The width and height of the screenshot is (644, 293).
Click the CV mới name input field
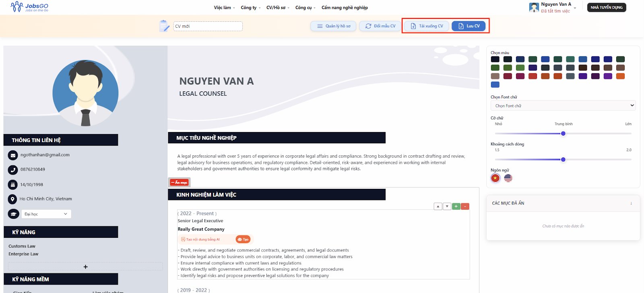click(208, 26)
